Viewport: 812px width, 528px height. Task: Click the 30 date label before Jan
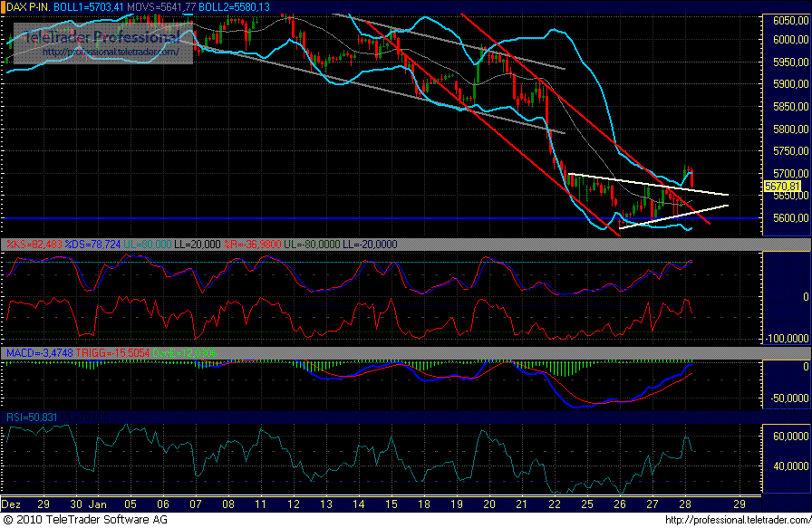tap(76, 504)
